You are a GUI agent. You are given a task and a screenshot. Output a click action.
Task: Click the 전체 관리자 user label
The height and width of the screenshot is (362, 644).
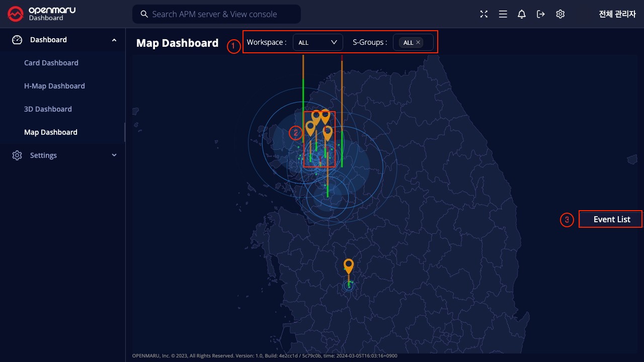pos(617,14)
